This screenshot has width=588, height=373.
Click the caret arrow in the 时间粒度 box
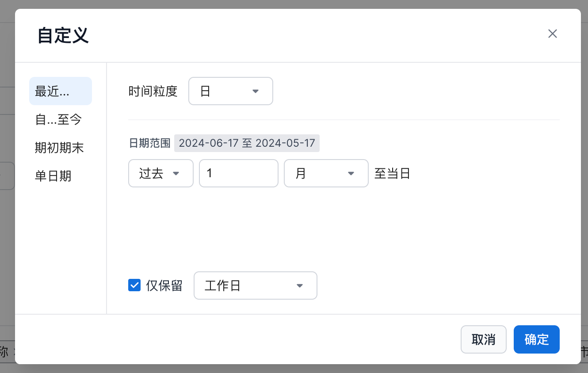[255, 91]
